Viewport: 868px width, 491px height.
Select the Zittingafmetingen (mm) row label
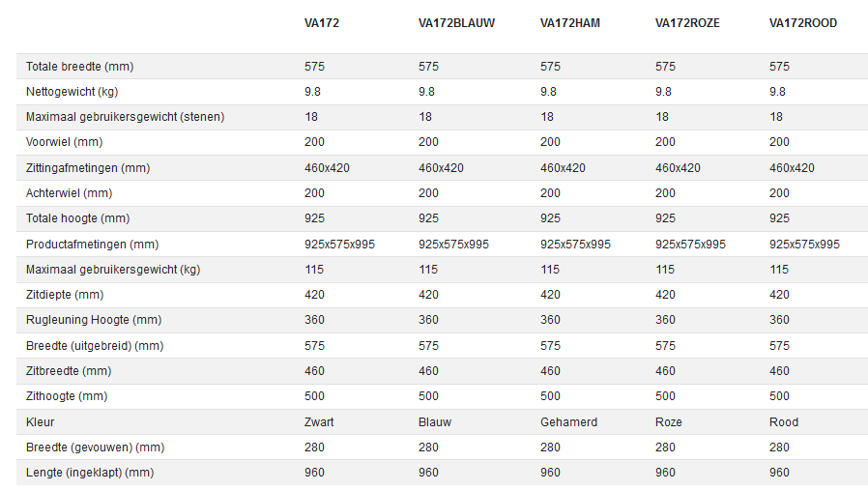pos(88,168)
